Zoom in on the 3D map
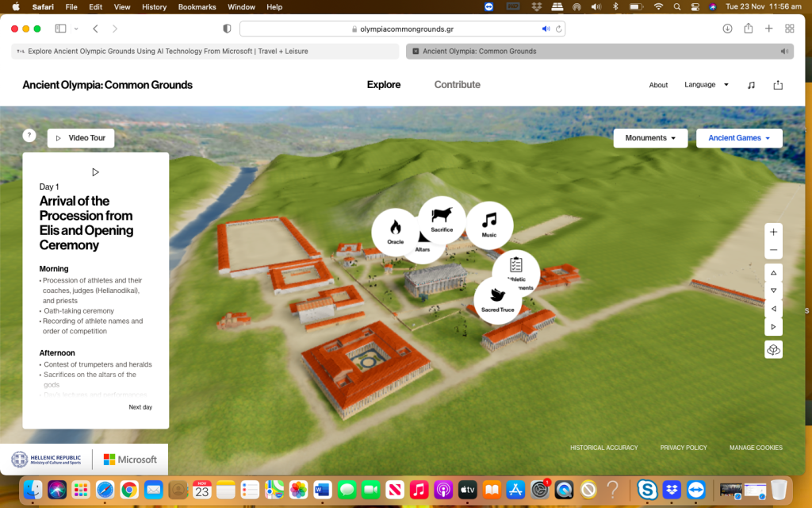Viewport: 812px width, 508px height. [x=773, y=232]
